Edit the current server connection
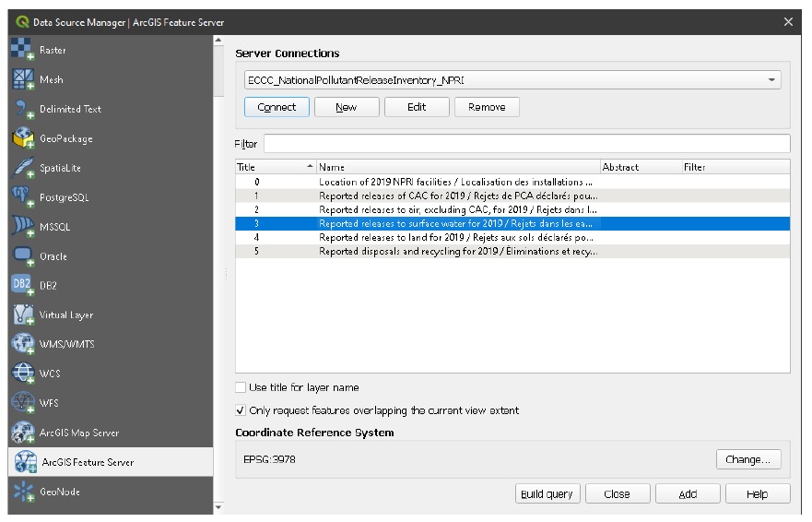 (x=417, y=107)
